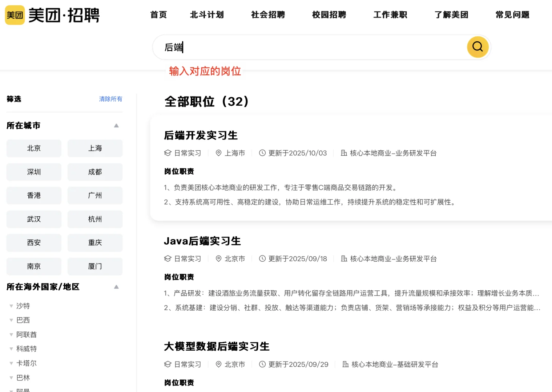The width and height of the screenshot is (552, 392).
Task: Expand the 科威特 region arrow
Action: 11,349
